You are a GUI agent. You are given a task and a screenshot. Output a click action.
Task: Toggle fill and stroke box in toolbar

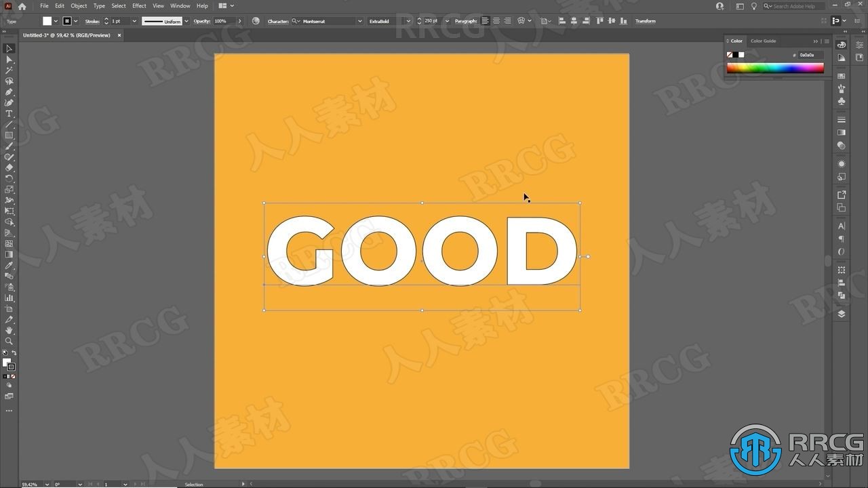(x=8, y=364)
